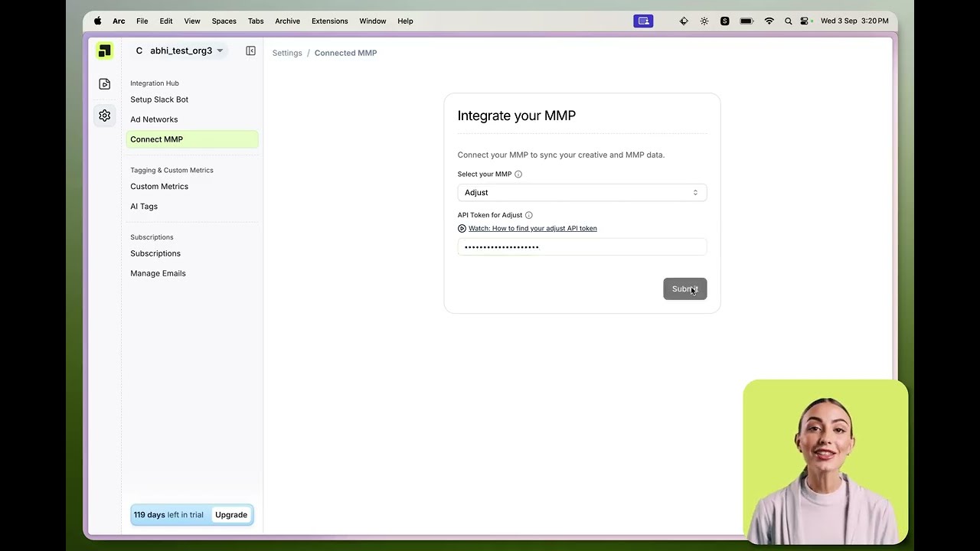This screenshot has height=551, width=980.
Task: Click the presenter video thumbnail
Action: point(825,462)
